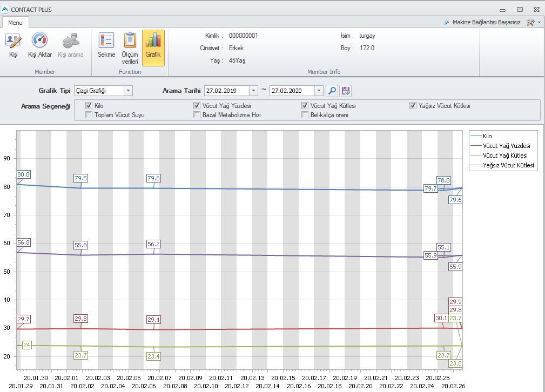The image size is (545, 392).
Task: Click the 80.8 Kilo data label
Action: click(24, 174)
